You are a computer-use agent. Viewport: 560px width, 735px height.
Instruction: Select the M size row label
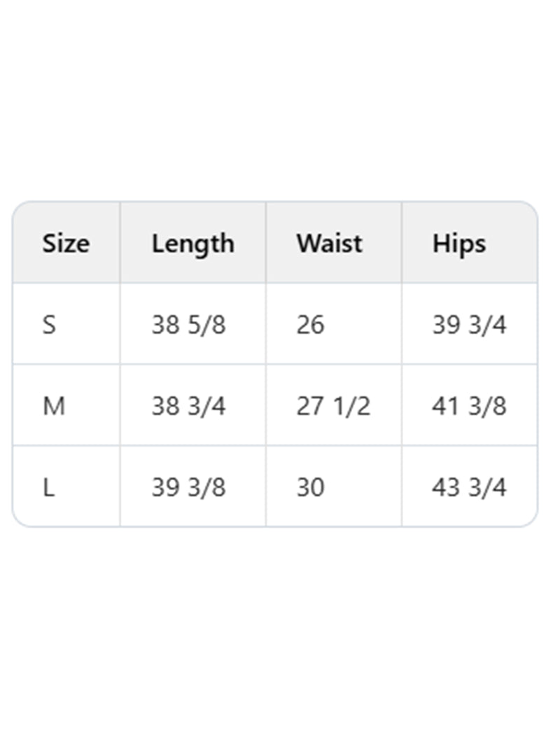[53, 406]
